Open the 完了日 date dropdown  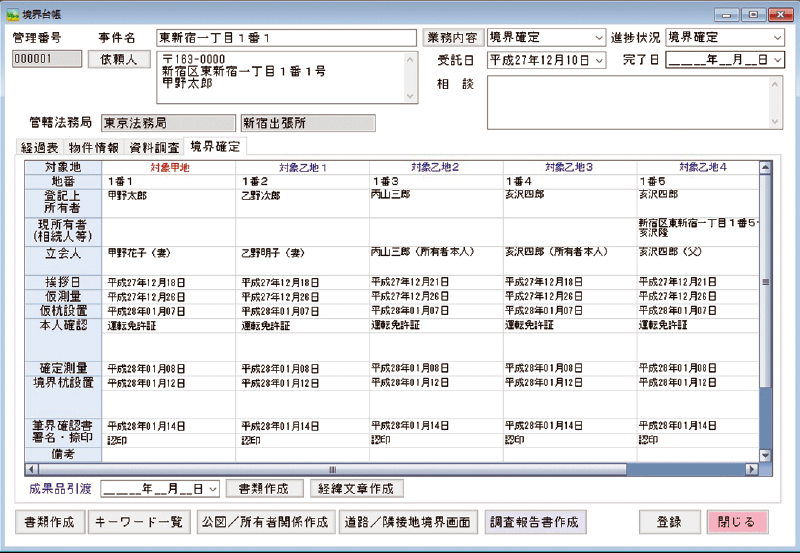click(777, 60)
